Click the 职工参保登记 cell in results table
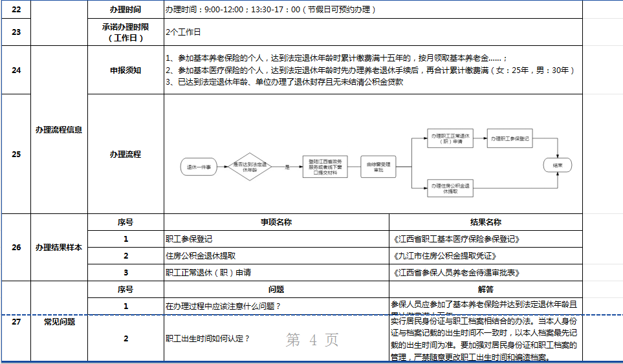This screenshot has width=623, height=364. [276, 239]
